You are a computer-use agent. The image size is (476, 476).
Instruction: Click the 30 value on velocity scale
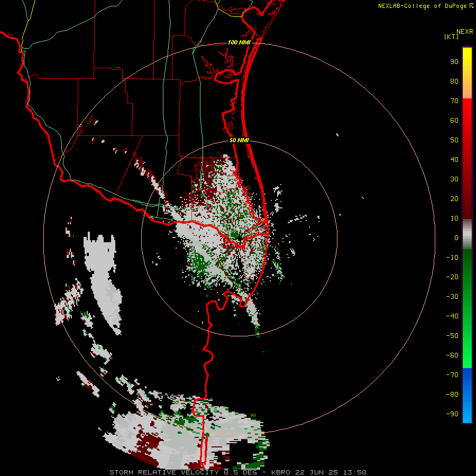[454, 179]
